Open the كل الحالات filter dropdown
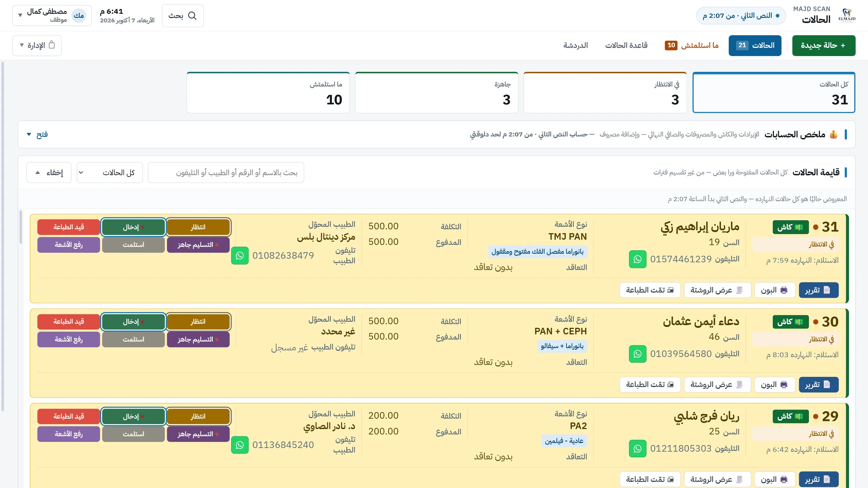 click(x=110, y=172)
